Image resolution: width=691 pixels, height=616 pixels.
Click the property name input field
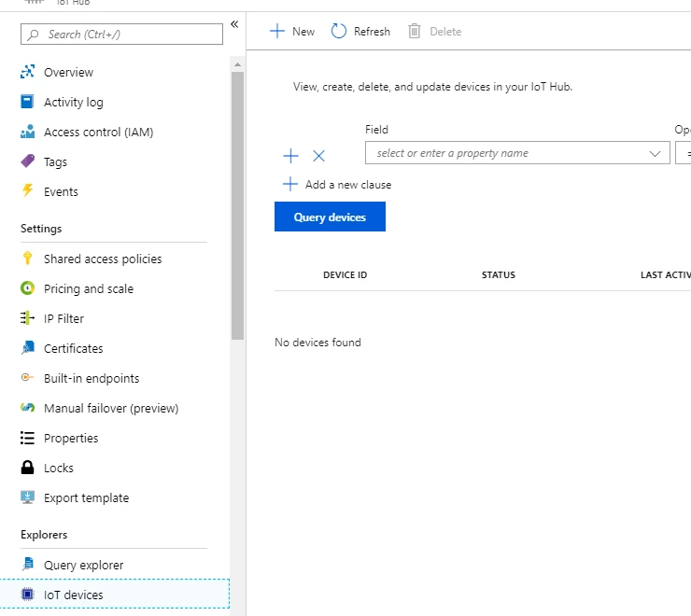[517, 153]
